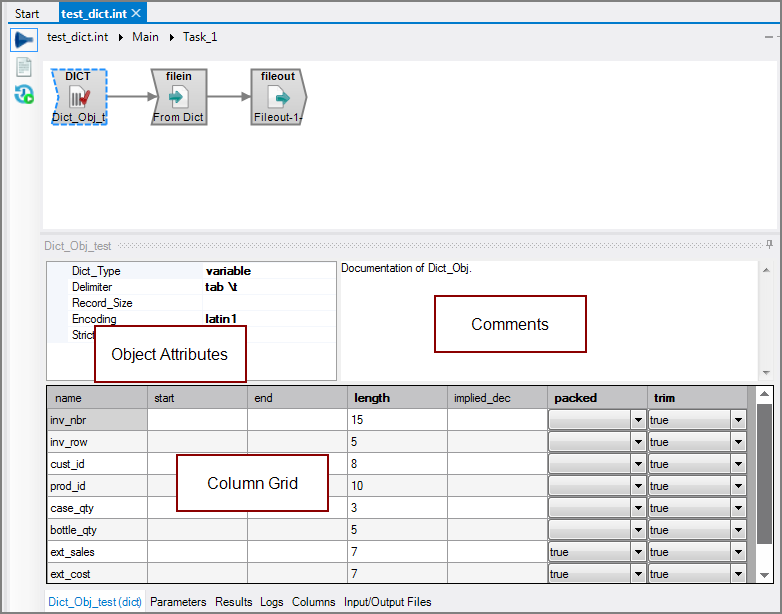Switch to Input/Output Files tab
Image resolution: width=782 pixels, height=614 pixels.
click(x=387, y=602)
